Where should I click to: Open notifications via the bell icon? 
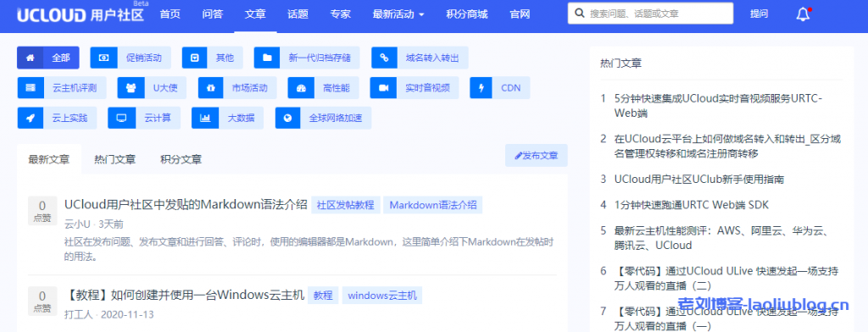tap(803, 15)
